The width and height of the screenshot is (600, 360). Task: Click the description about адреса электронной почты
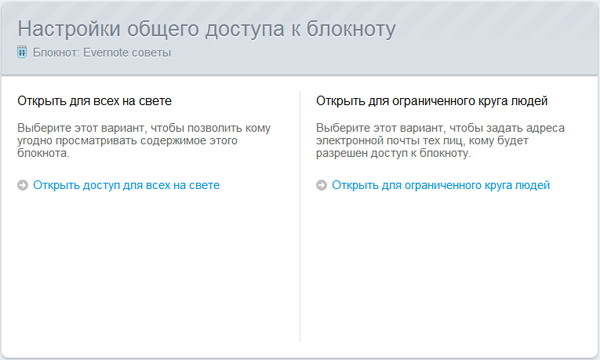coord(440,140)
